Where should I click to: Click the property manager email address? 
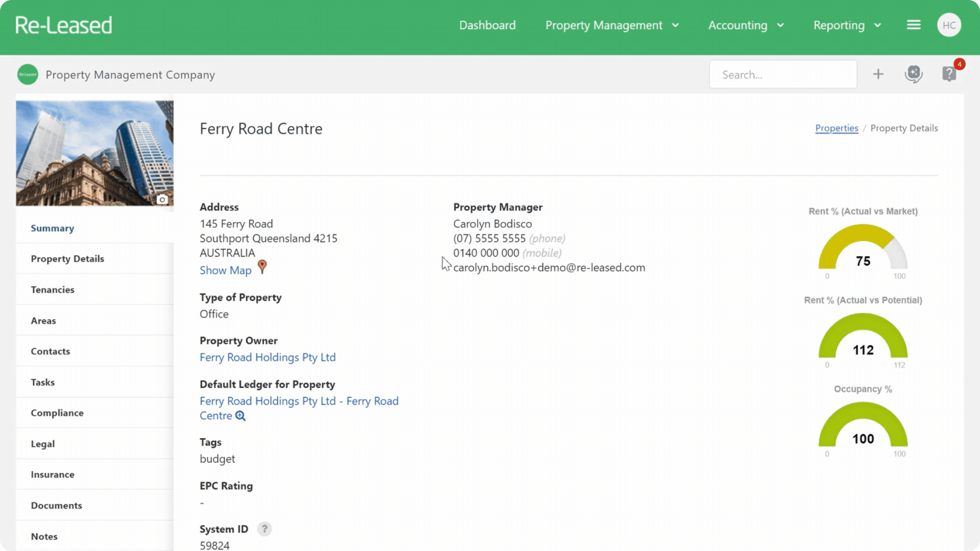click(549, 267)
